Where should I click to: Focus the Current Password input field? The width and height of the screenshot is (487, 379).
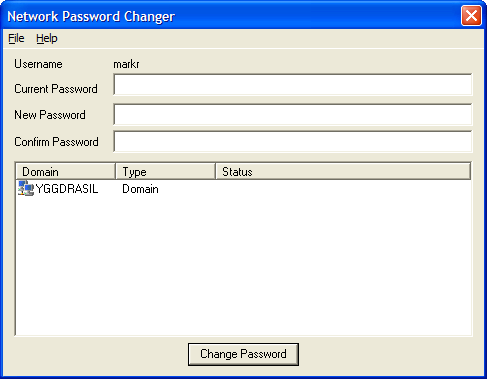point(293,85)
